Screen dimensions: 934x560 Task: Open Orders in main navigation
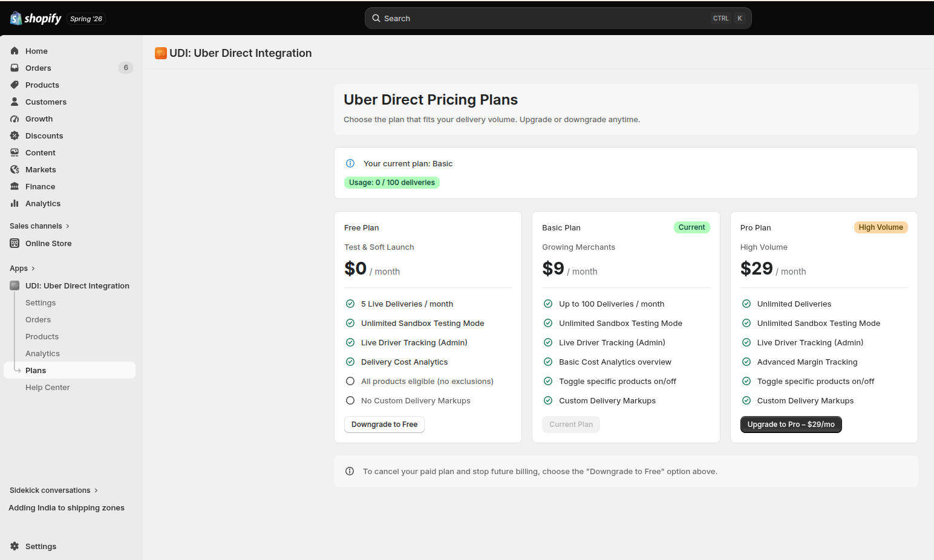70,68
